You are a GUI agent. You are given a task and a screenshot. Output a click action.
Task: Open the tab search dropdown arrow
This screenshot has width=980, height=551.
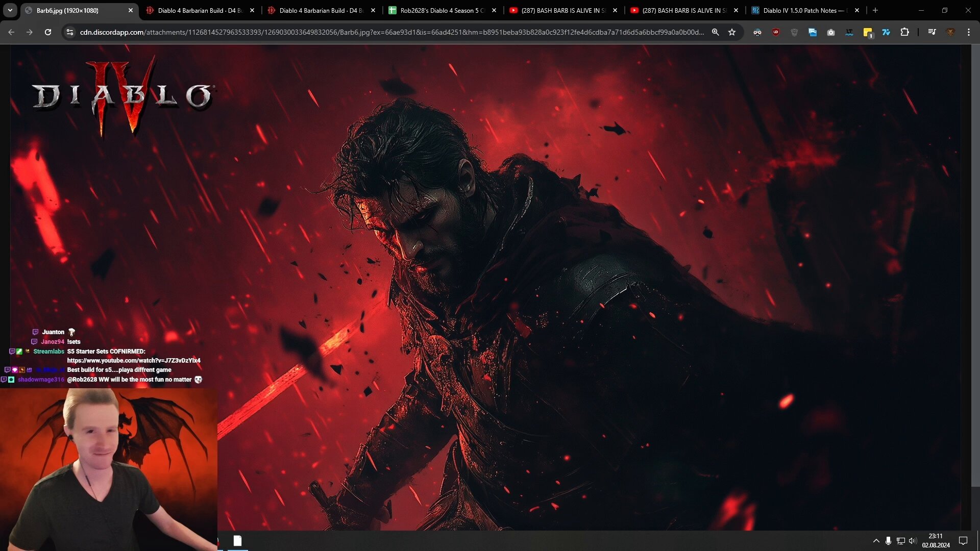click(x=10, y=10)
